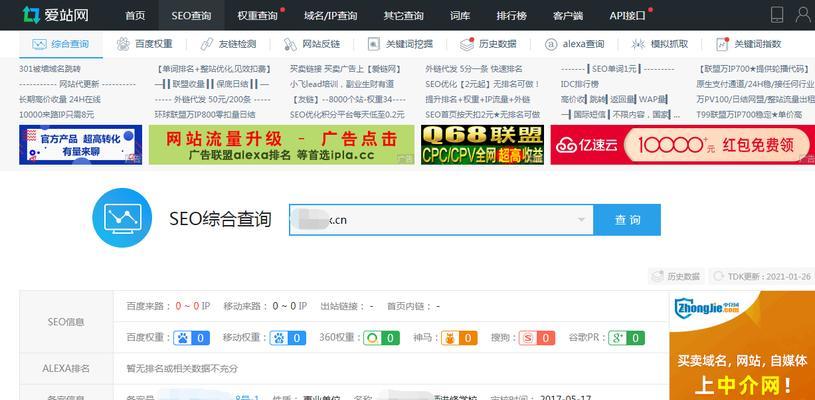Screen dimensions: 815x400
Task: Click the 谷歌PR green badge
Action: click(627, 338)
